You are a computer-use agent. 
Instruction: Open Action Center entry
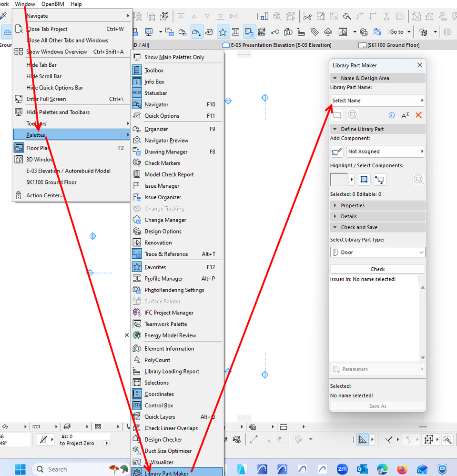coord(71,195)
